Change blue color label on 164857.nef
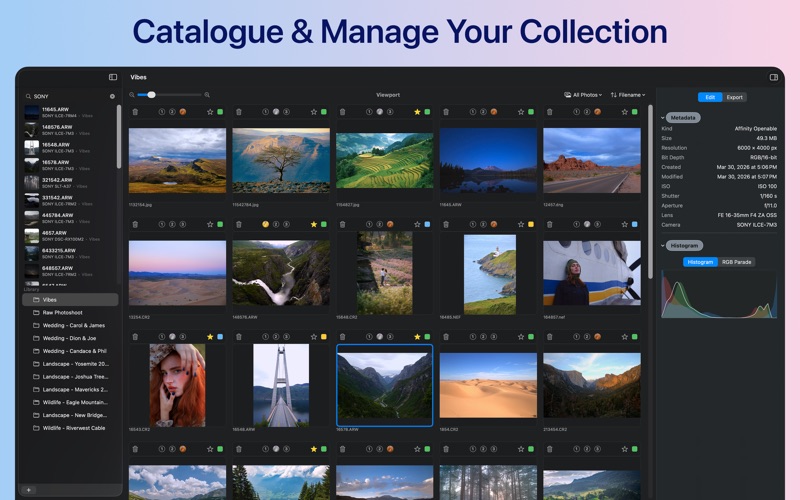The width and height of the screenshot is (800, 500). pos(635,224)
